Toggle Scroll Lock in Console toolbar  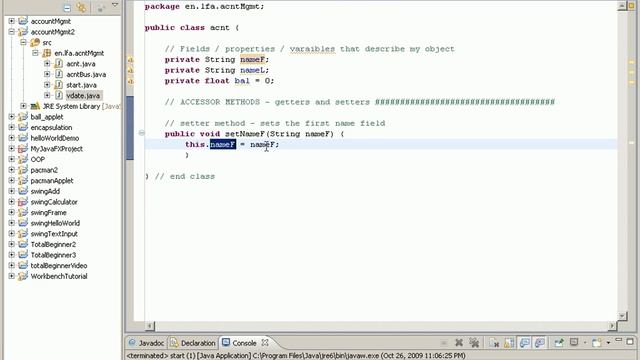(x=509, y=343)
